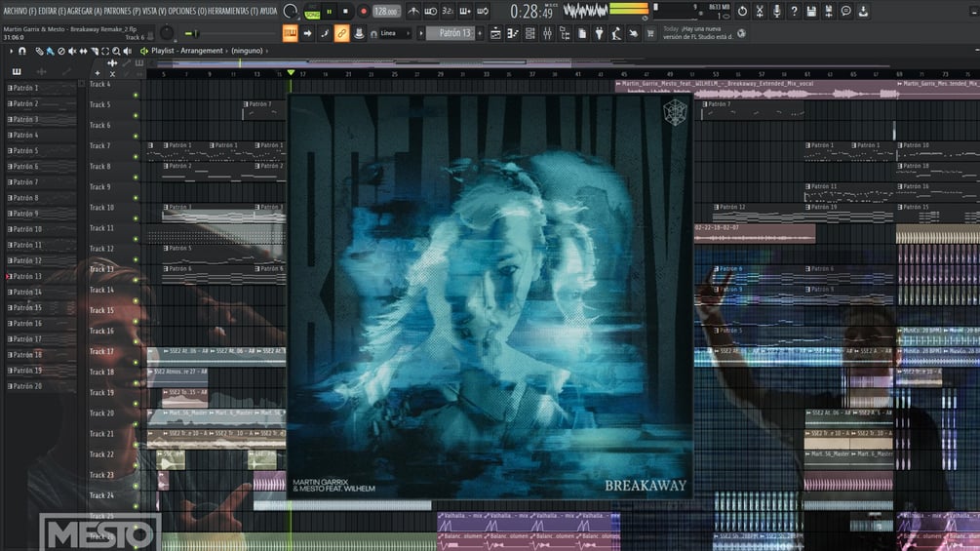This screenshot has height=551, width=980.
Task: Click the 0:28:49 time display
Action: (x=531, y=12)
